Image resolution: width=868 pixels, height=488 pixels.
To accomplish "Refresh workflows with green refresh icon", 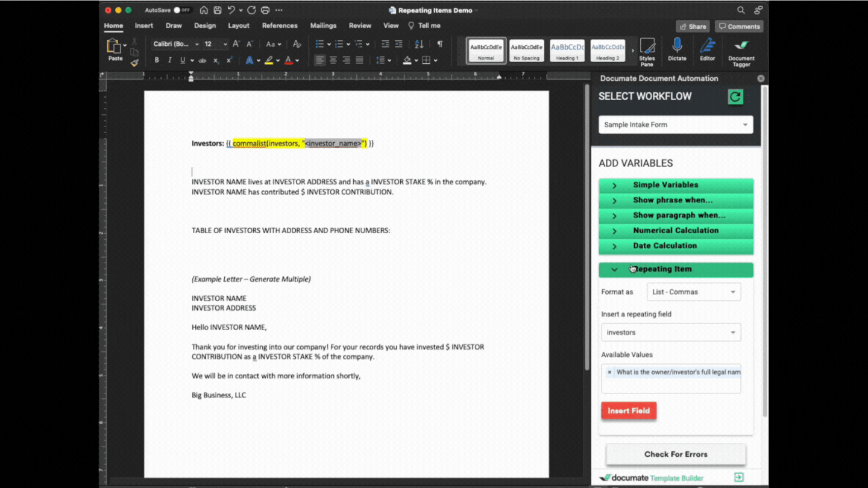I will point(735,96).
